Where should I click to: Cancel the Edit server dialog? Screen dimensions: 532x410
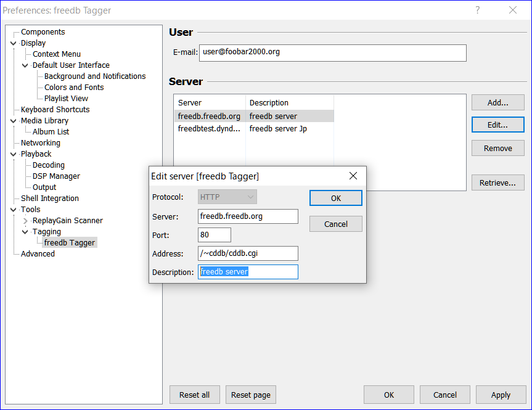336,224
